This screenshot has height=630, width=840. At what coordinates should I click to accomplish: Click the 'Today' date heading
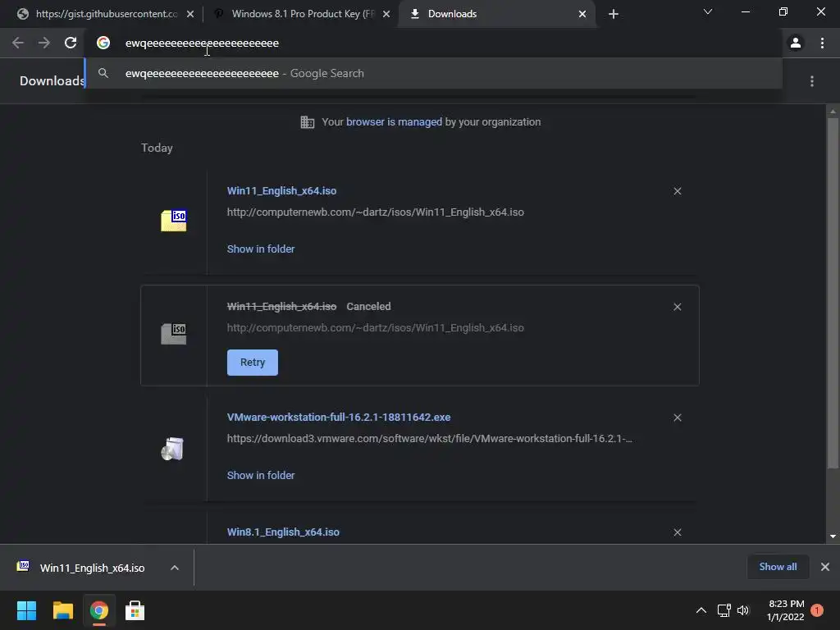pyautogui.click(x=157, y=148)
